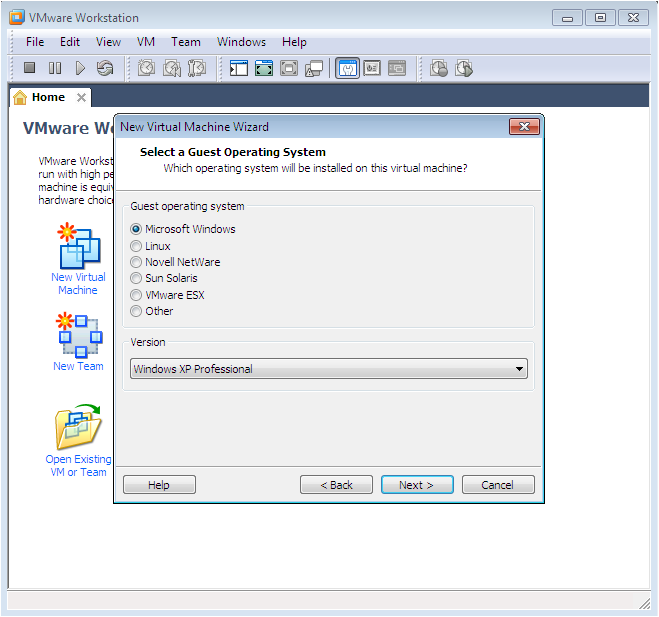Select the VMware ESX radio button

[136, 295]
